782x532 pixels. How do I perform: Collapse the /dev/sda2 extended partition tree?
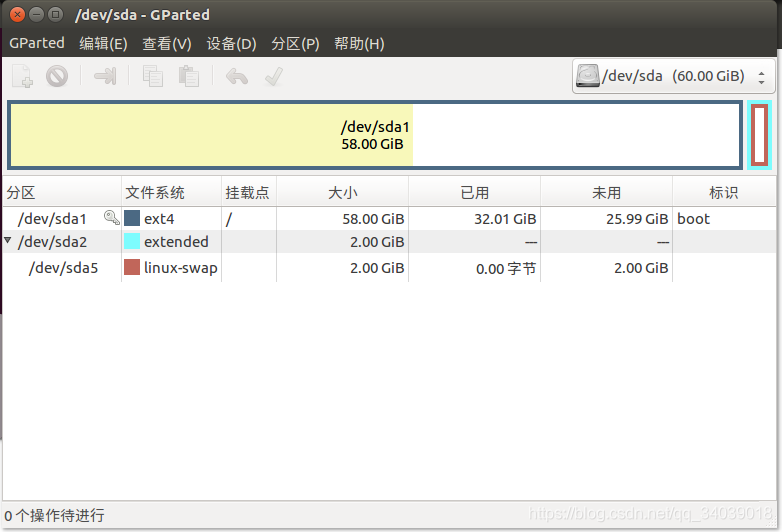pos(7,240)
